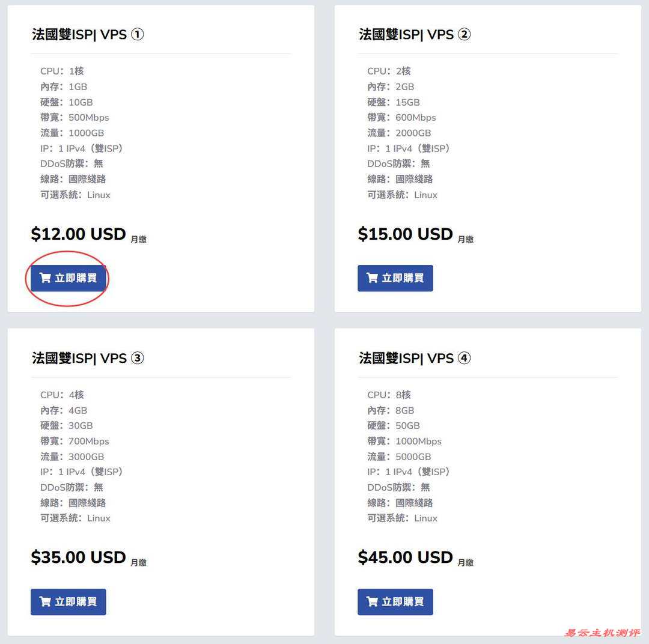Viewport: 649px width, 644px height.
Task: Select the 立即購買 button under $35.00 USD
Action: tap(68, 601)
